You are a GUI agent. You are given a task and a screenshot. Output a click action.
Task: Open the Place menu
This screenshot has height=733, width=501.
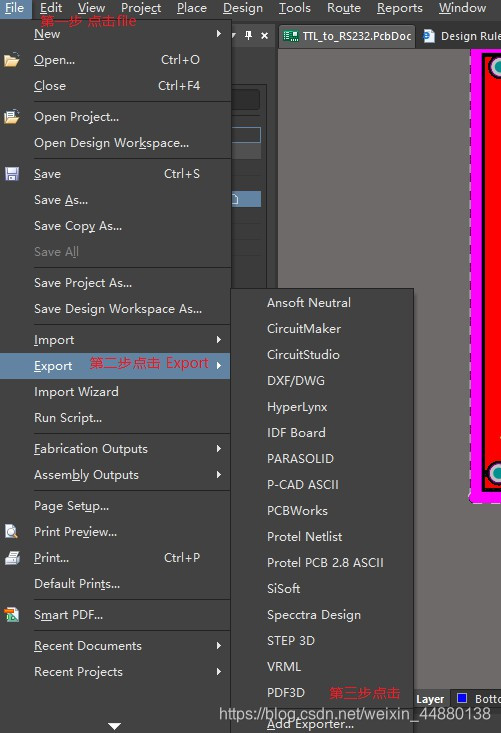(x=192, y=8)
